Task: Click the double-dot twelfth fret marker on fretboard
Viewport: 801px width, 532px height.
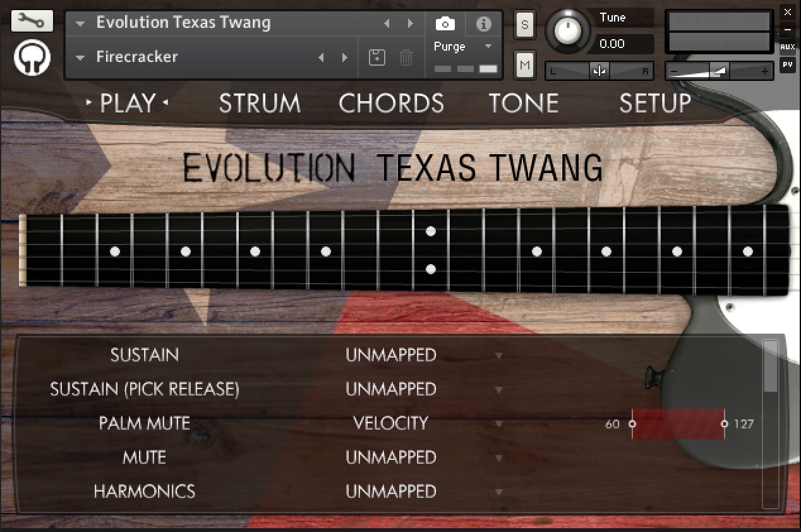Action: pyautogui.click(x=431, y=250)
